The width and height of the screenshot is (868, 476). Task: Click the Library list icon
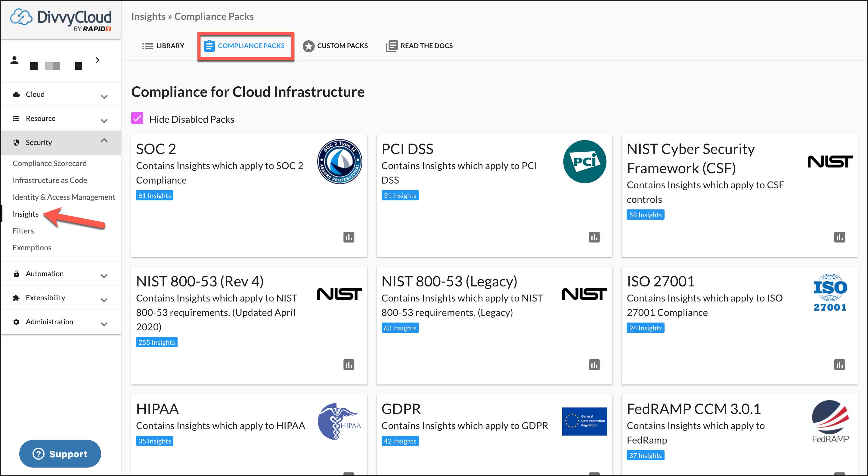(147, 46)
